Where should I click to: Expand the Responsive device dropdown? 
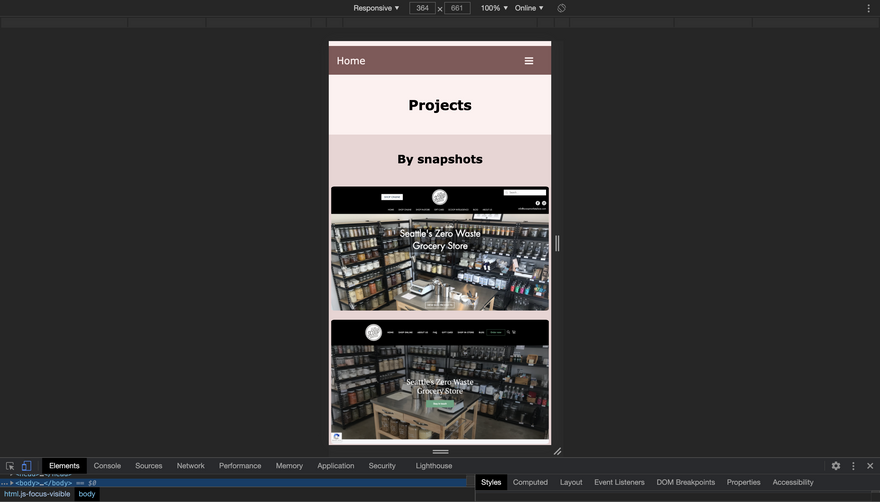pos(376,8)
